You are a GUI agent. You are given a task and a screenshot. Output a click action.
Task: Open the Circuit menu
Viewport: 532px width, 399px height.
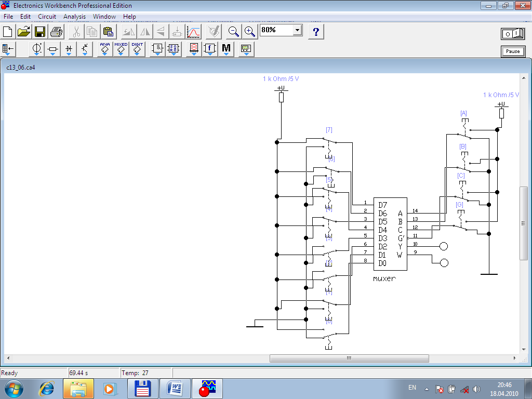pos(47,16)
